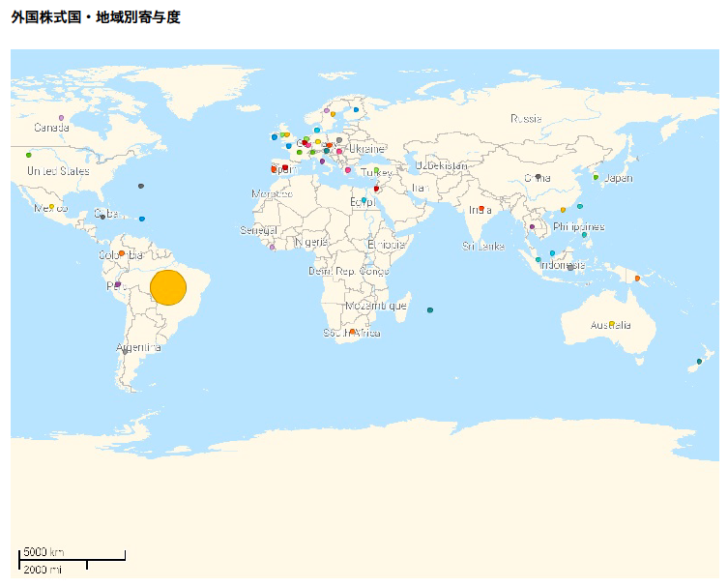
Task: Select the green marker on Japan
Action: click(x=596, y=177)
